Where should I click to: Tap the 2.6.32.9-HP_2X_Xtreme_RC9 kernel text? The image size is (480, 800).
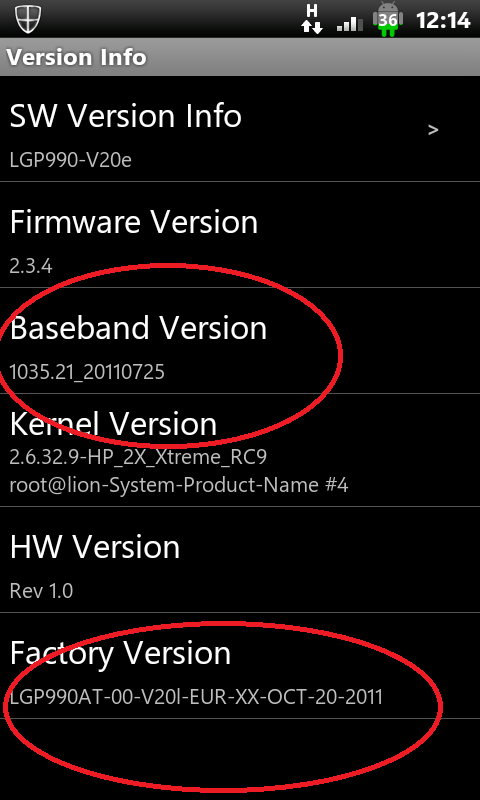(x=138, y=457)
